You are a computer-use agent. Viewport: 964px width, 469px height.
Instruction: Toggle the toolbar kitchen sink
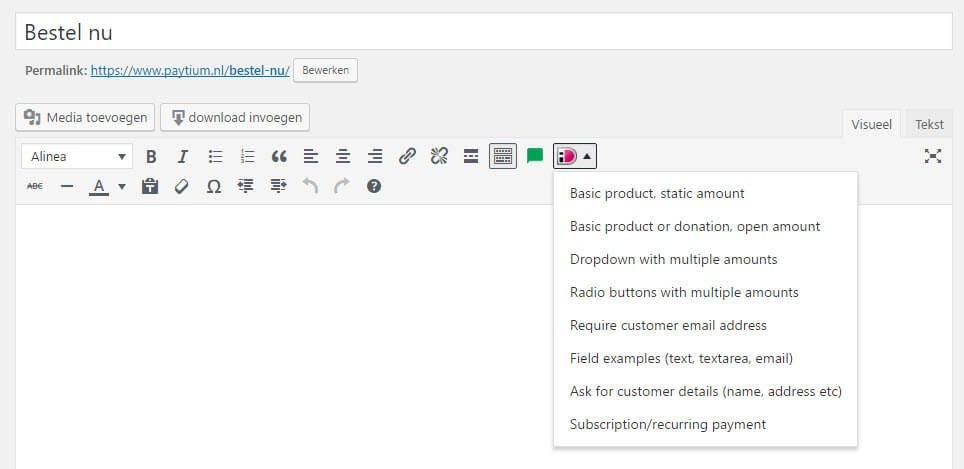point(503,156)
